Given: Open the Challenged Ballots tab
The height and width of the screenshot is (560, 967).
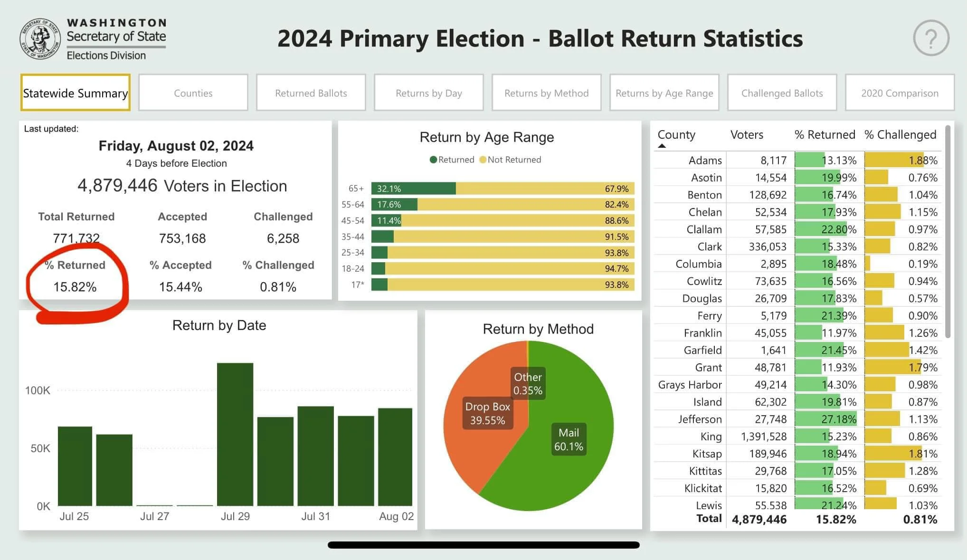Looking at the screenshot, I should coord(782,93).
